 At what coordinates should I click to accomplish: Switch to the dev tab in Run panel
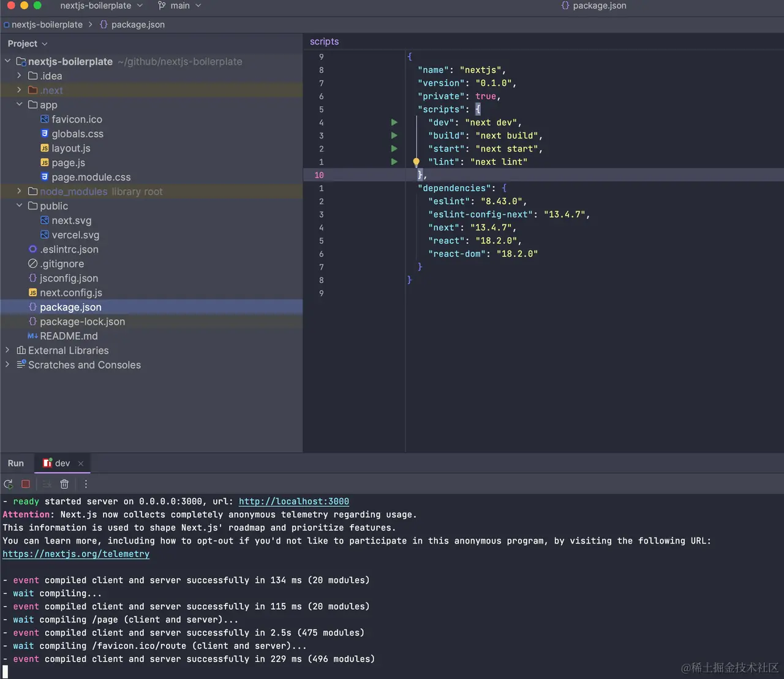pos(62,463)
